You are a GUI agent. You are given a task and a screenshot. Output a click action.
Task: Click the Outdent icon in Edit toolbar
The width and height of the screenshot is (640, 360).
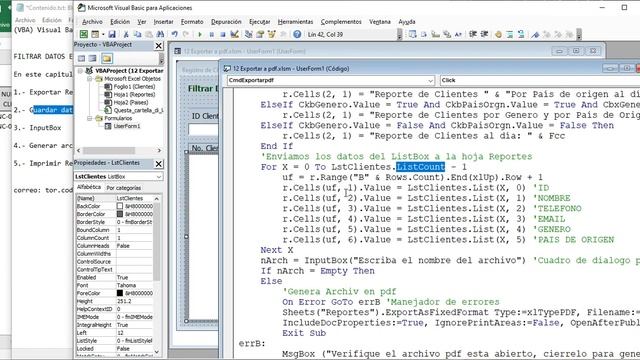tap(484, 35)
